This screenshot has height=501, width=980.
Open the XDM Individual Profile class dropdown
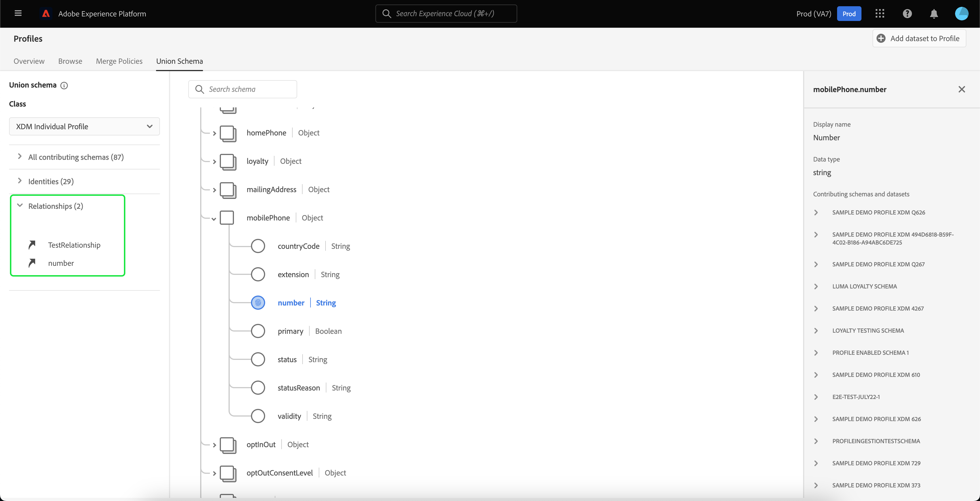[85, 126]
